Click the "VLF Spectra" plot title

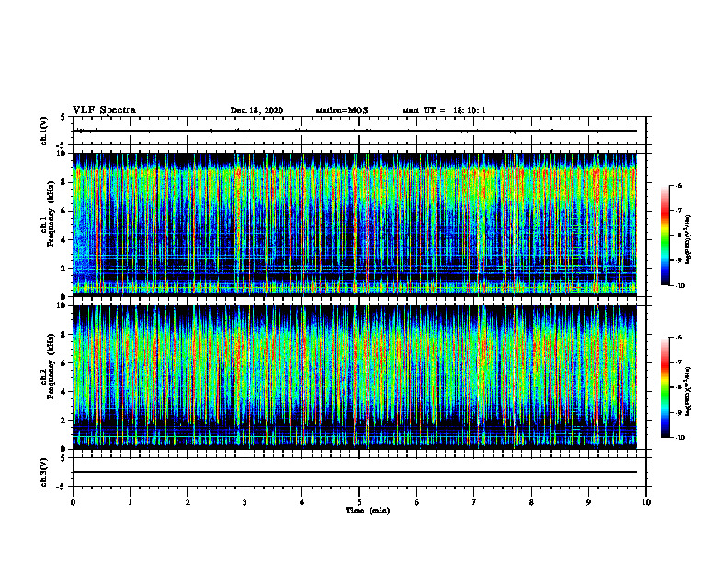[104, 110]
